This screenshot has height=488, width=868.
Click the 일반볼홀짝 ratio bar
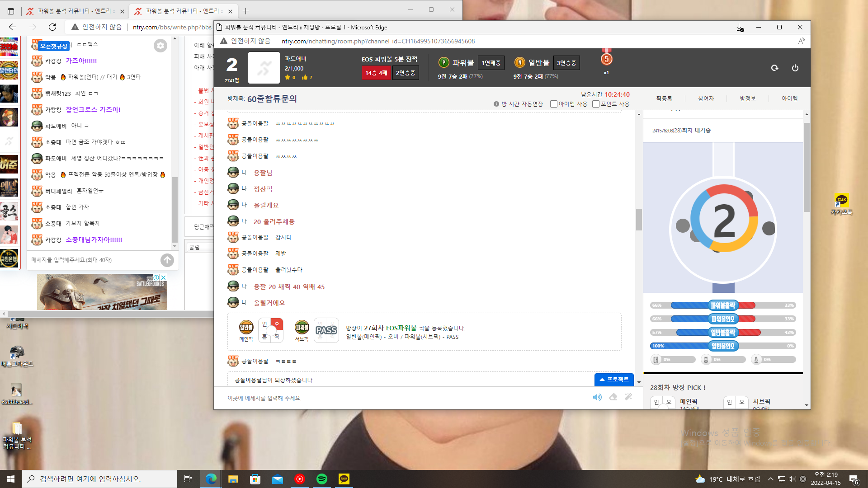pos(723,333)
